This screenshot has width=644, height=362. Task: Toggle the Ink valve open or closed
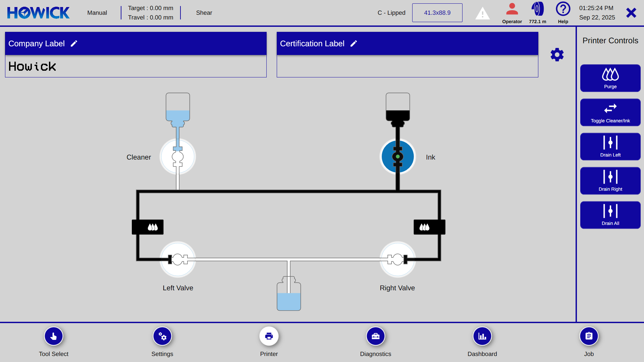[x=397, y=157]
